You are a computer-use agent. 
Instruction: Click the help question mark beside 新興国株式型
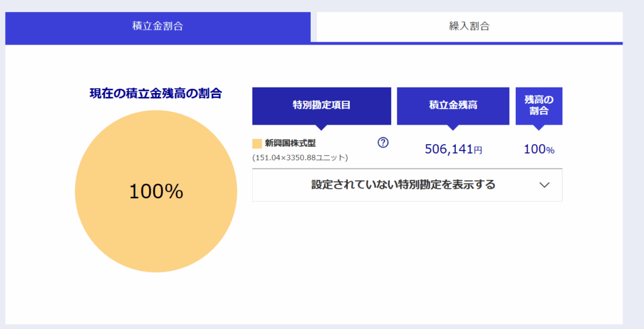[x=383, y=143]
